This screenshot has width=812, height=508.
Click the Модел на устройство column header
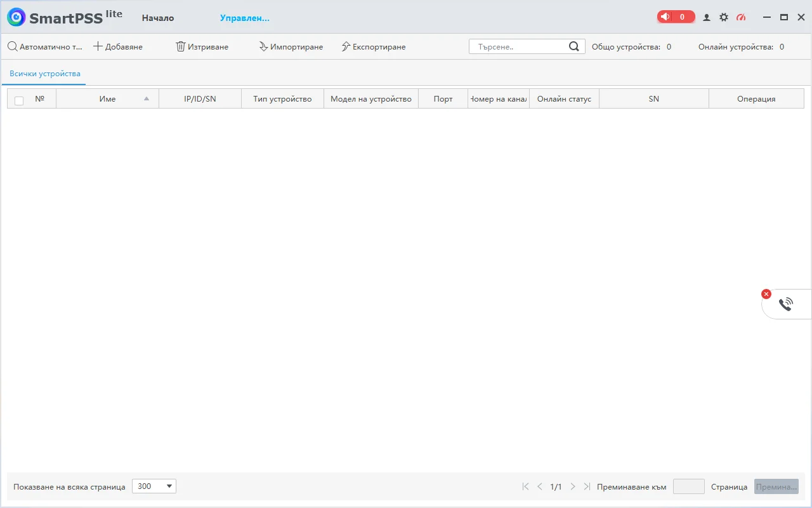coord(371,99)
